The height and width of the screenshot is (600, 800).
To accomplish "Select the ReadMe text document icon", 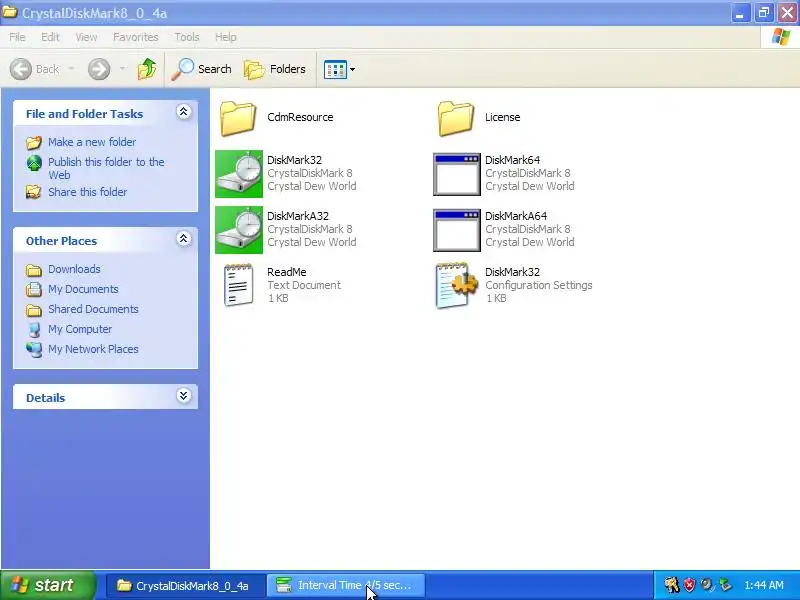I will tap(239, 285).
